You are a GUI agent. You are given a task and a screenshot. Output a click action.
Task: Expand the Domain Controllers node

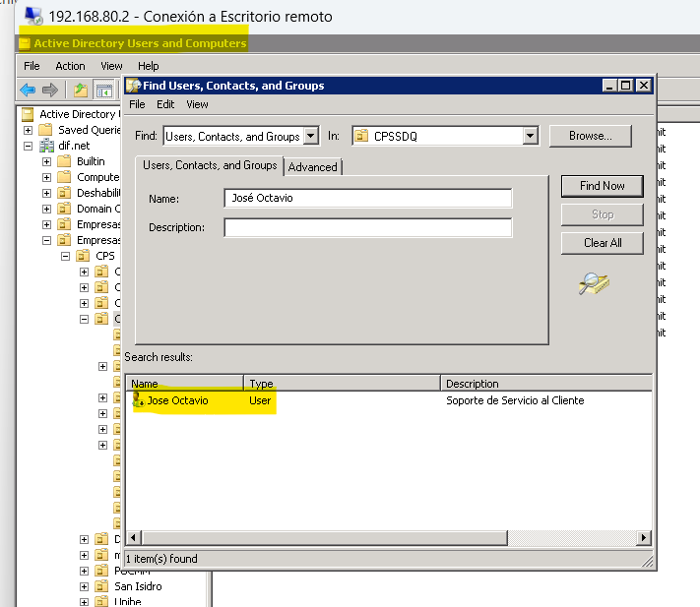point(47,209)
